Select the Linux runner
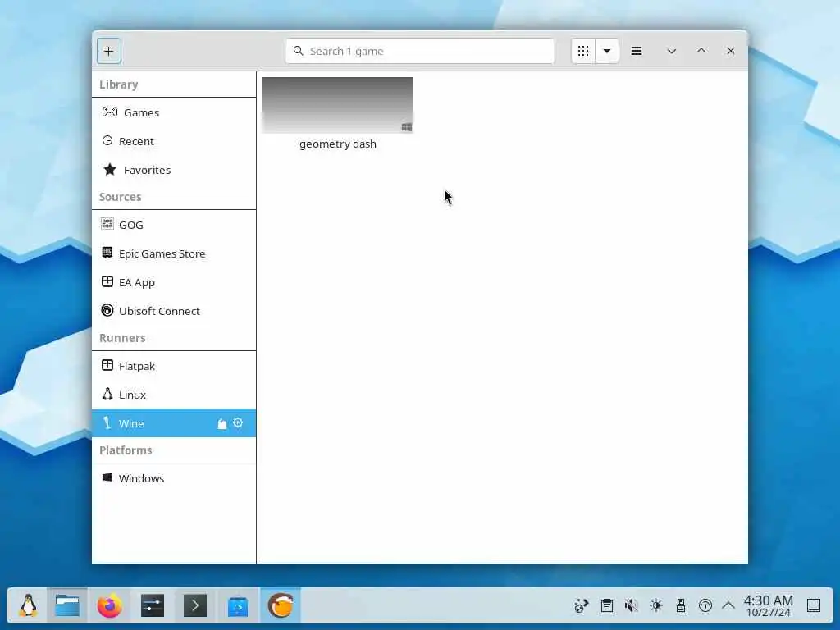The image size is (840, 630). 174,395
